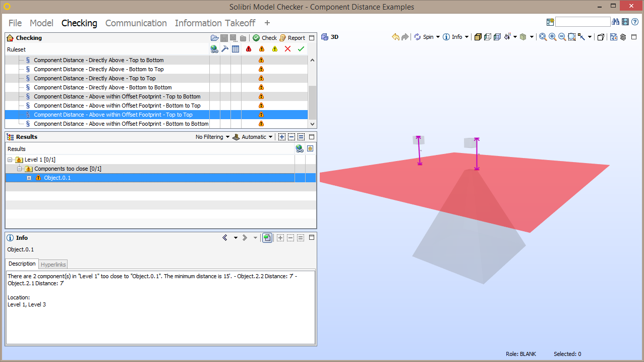Click the solid box rendering icon
The width and height of the screenshot is (644, 362).
478,37
